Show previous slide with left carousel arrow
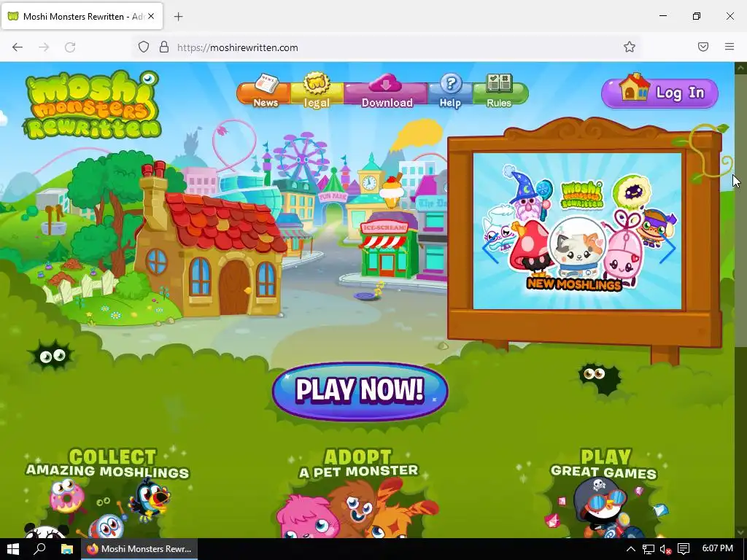 click(x=489, y=248)
